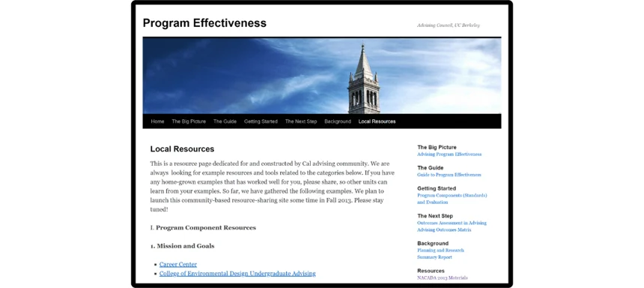Click sidebar heading 'The Big Picture'
The height and width of the screenshot is (288, 644).
(x=437, y=147)
